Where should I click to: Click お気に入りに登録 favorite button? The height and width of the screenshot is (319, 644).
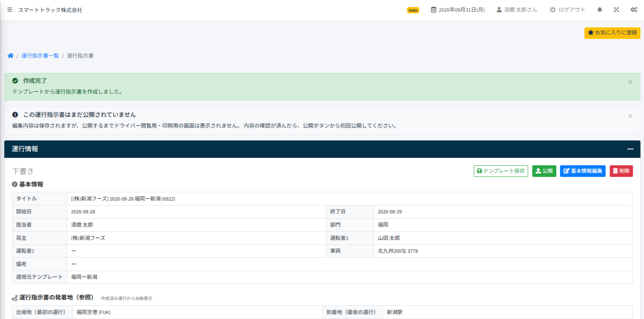(x=613, y=33)
